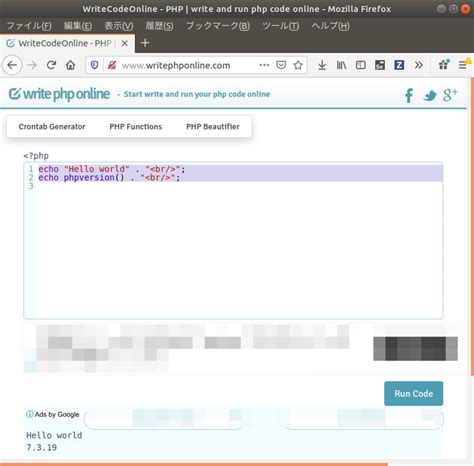Place cursor on empty editor line 3
The width and height of the screenshot is (474, 466).
(x=240, y=186)
